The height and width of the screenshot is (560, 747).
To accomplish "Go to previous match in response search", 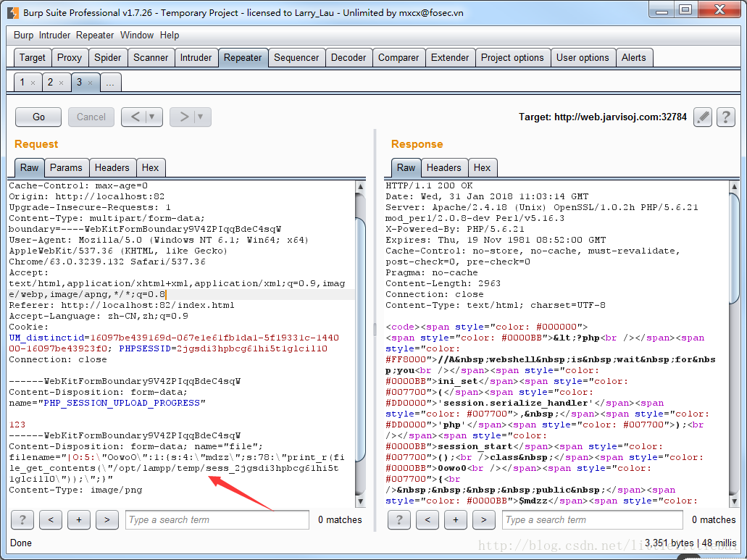I will [x=427, y=519].
